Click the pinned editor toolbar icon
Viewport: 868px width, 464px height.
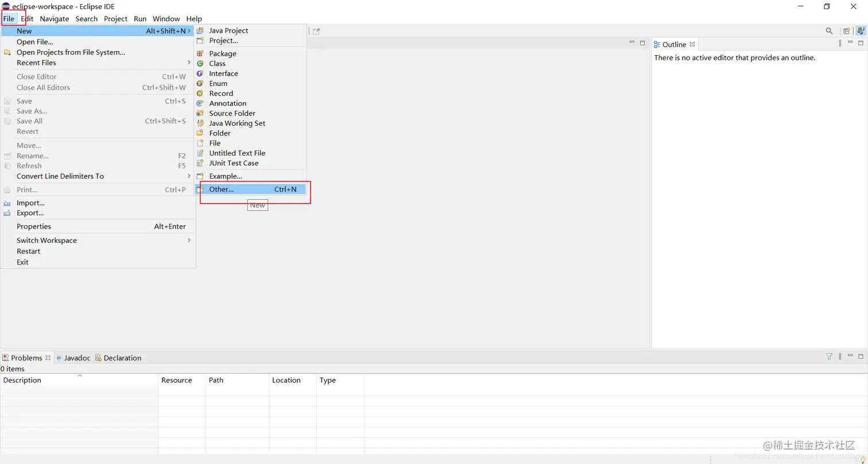[316, 31]
